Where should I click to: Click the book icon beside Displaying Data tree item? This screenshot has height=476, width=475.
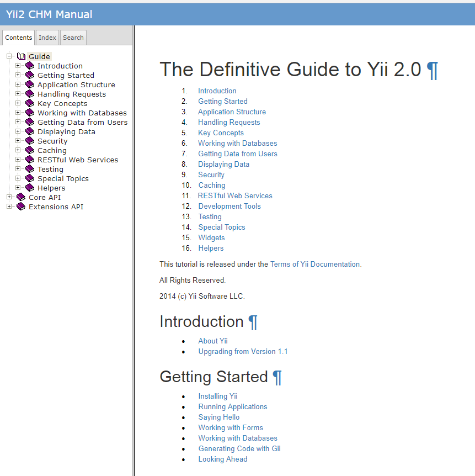[30, 131]
